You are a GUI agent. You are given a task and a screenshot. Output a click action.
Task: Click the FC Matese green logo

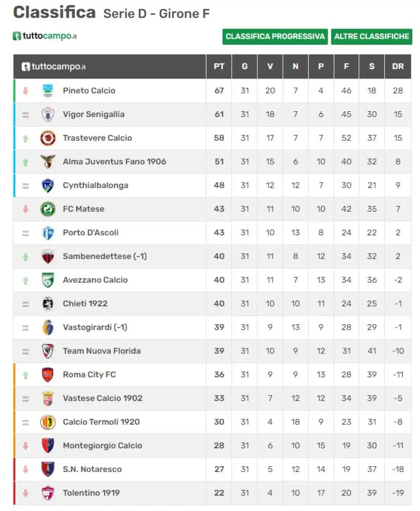[48, 209]
